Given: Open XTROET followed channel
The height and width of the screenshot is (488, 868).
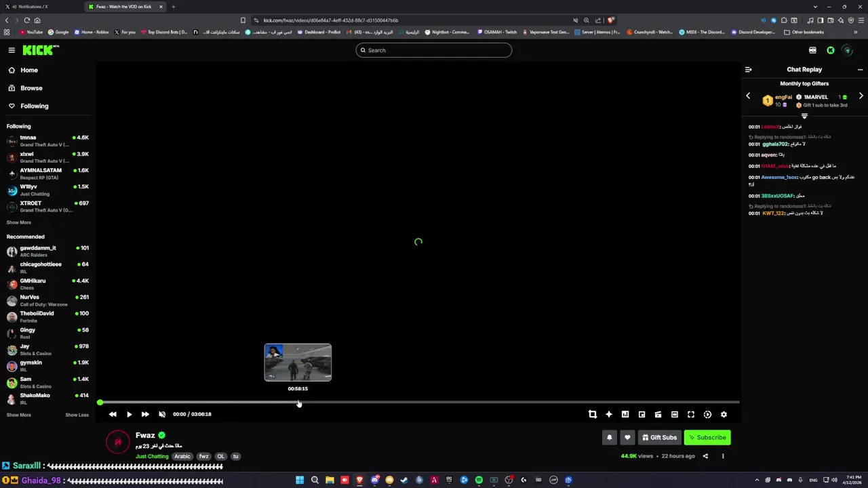Looking at the screenshot, I should point(47,206).
